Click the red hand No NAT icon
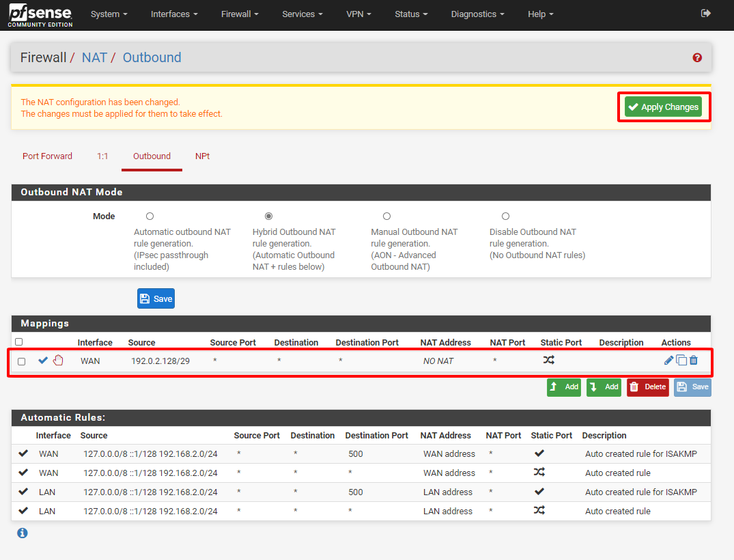Image resolution: width=734 pixels, height=560 pixels. (x=58, y=360)
